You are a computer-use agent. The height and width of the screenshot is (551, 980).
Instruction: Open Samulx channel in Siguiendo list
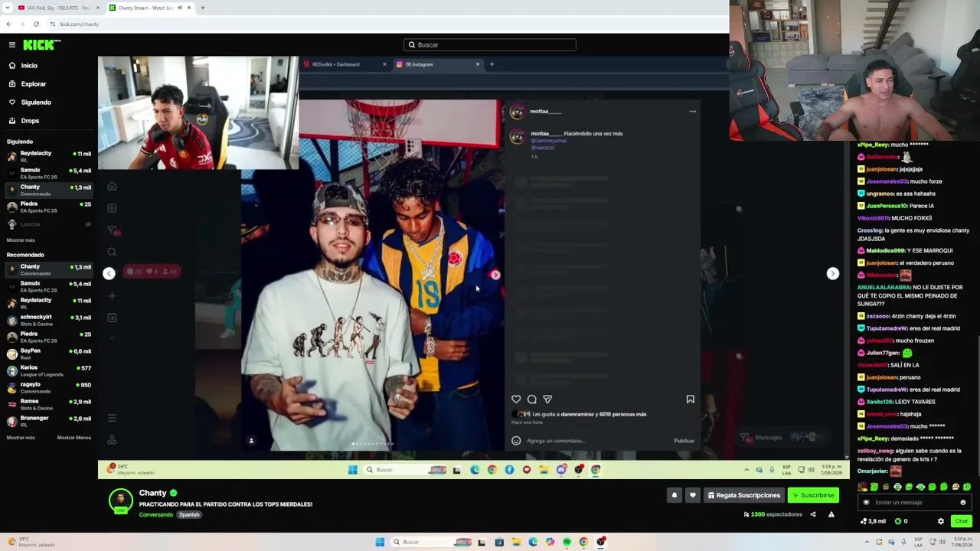[49, 174]
